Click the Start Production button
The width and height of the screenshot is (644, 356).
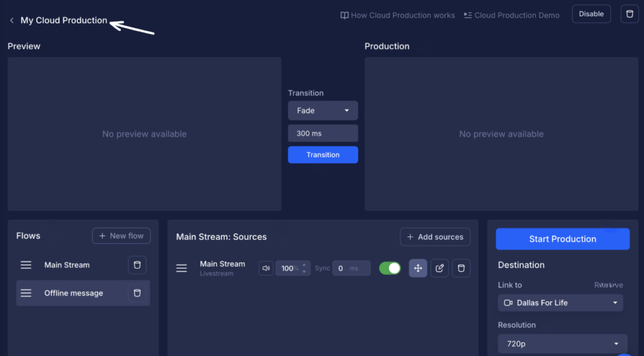pos(563,239)
